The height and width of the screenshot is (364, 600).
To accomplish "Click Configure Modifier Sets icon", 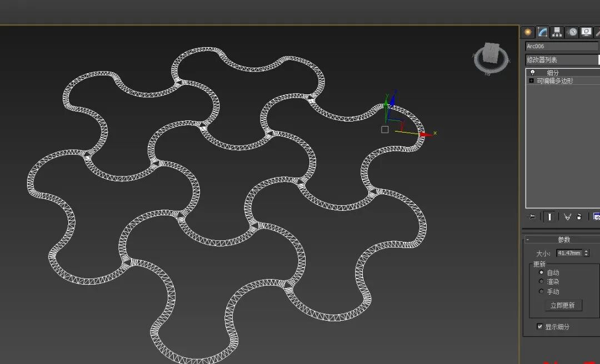I will tap(596, 217).
